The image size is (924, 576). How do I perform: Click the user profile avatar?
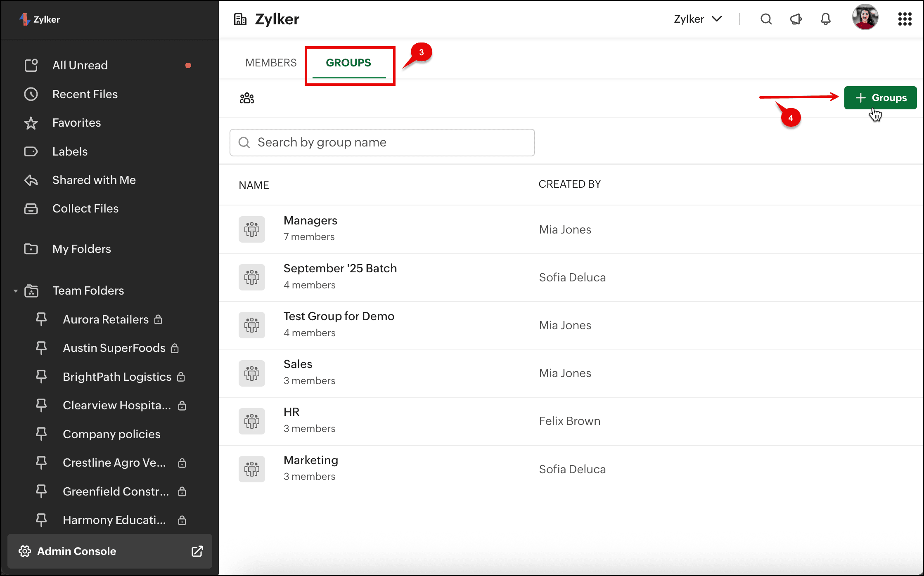click(x=865, y=17)
